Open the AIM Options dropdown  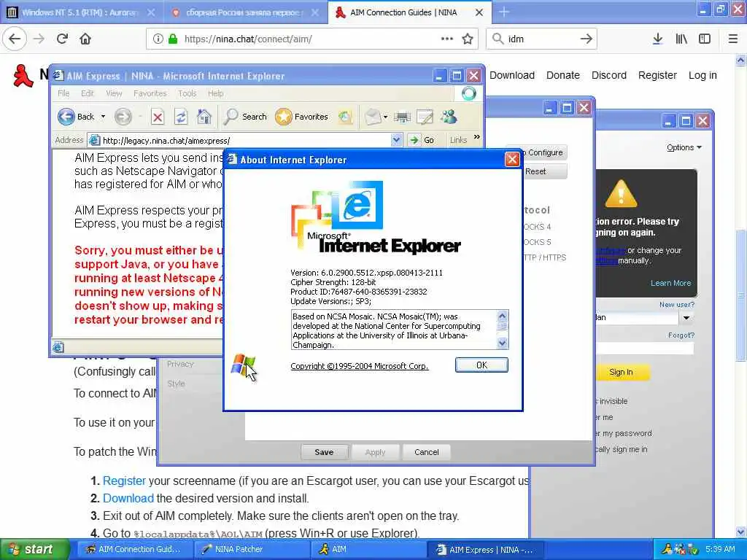point(684,147)
